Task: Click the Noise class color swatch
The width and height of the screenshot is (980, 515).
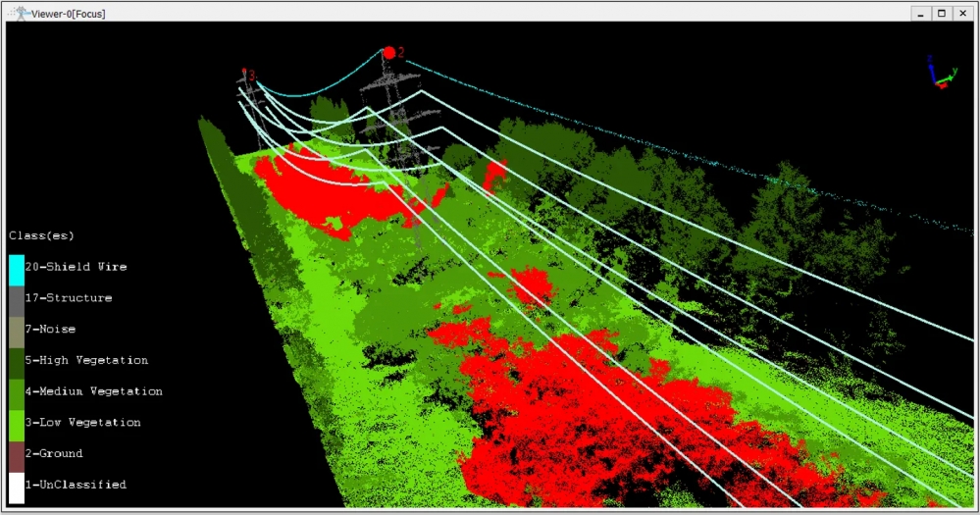Action: pos(17,333)
